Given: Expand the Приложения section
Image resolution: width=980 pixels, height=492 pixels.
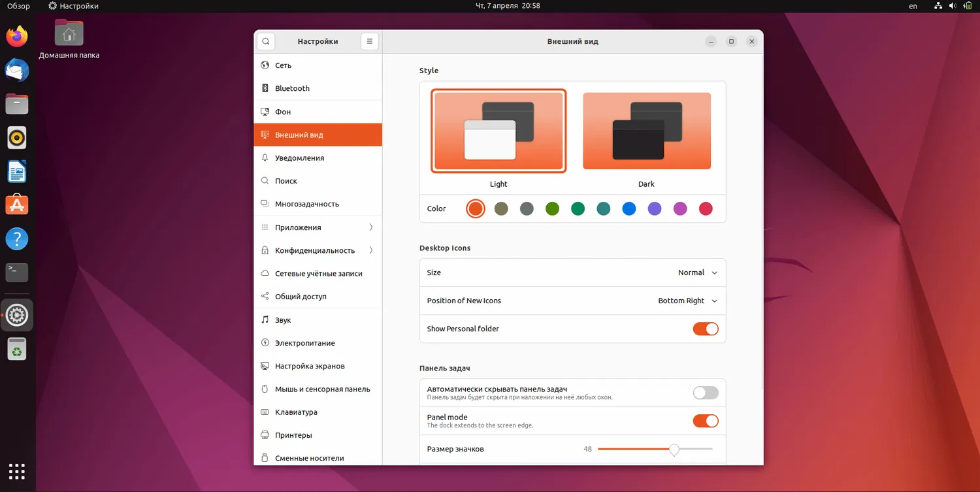Looking at the screenshot, I should (318, 227).
